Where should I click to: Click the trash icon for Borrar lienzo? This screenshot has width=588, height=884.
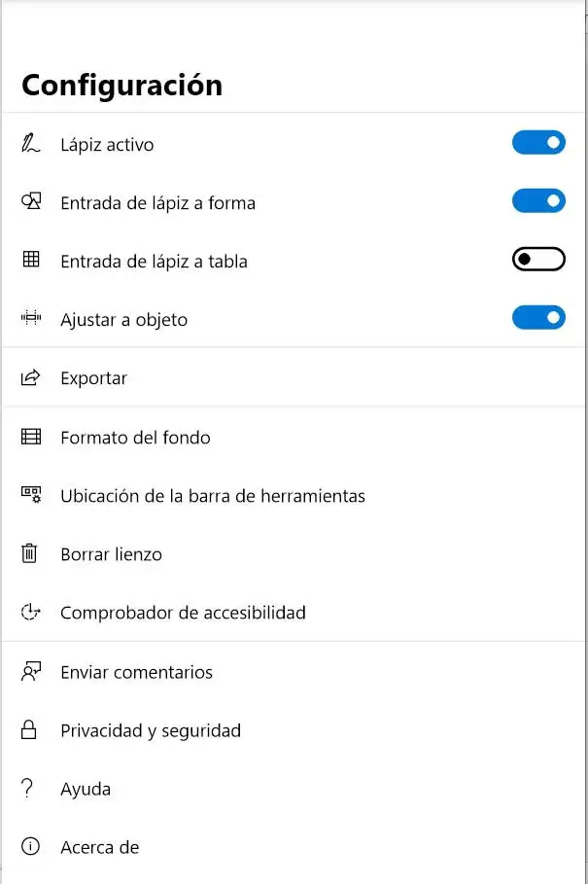point(31,554)
